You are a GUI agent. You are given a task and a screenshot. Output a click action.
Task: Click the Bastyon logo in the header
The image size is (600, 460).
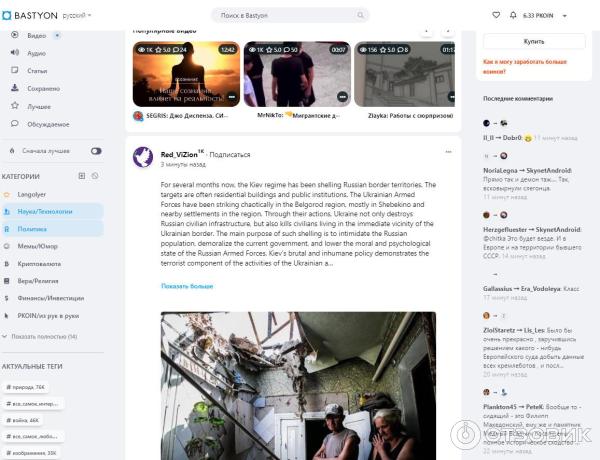pos(32,16)
